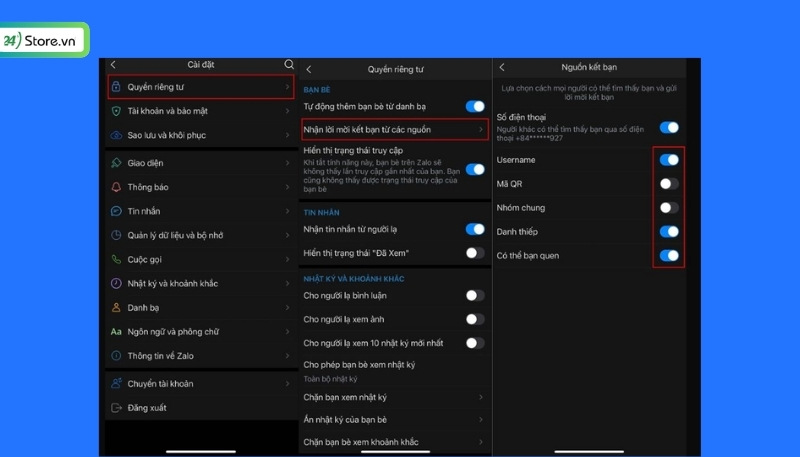Screen dimensions: 800x457
Task: Click the 24hStore.vn logo
Action: [x=44, y=40]
